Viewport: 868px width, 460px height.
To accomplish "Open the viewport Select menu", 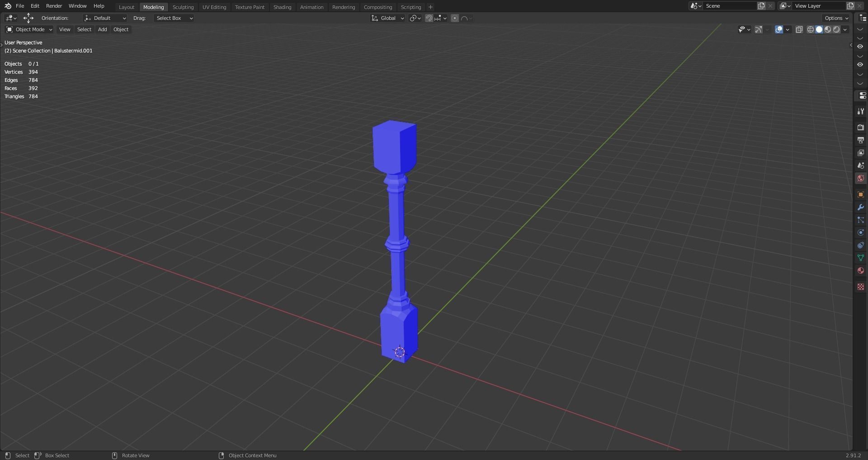I will pos(84,29).
